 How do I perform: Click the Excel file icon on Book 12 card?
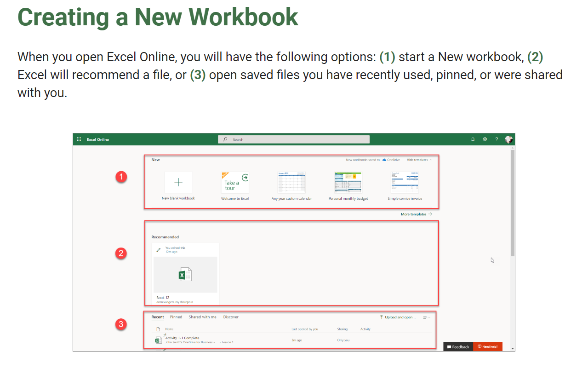[185, 275]
